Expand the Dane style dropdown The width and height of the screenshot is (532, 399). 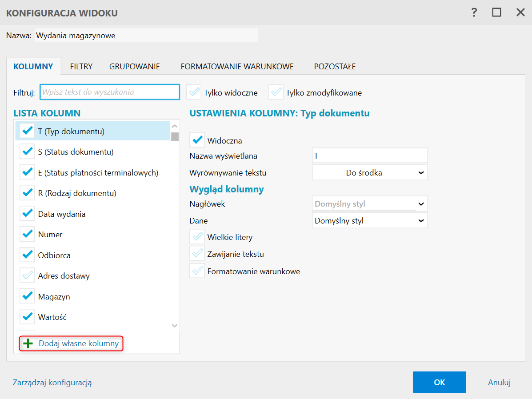pyautogui.click(x=370, y=220)
